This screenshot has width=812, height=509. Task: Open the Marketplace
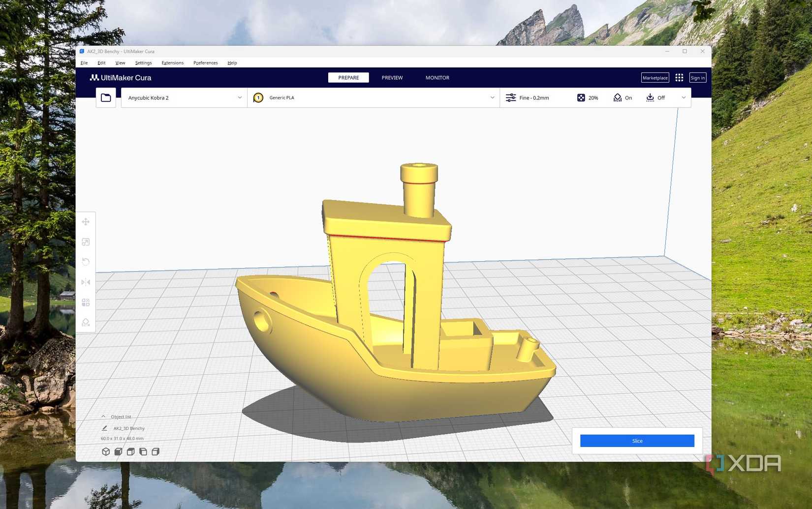tap(655, 77)
